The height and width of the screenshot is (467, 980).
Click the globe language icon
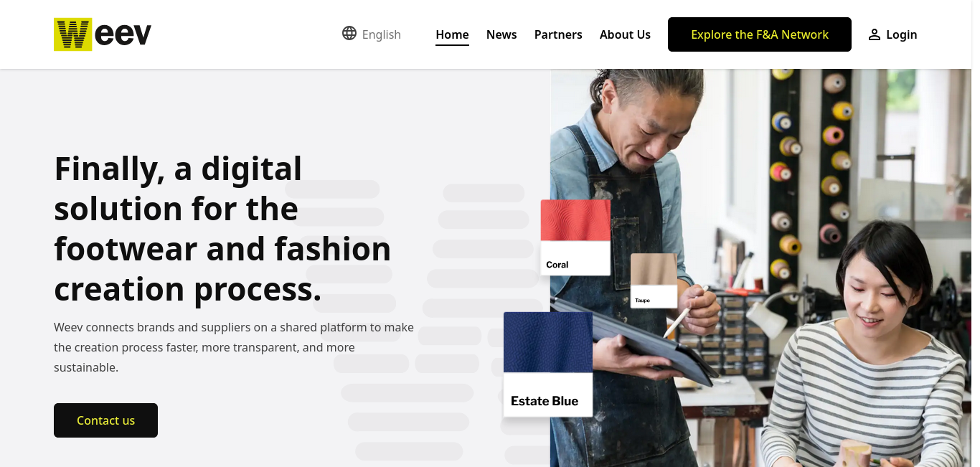[349, 33]
